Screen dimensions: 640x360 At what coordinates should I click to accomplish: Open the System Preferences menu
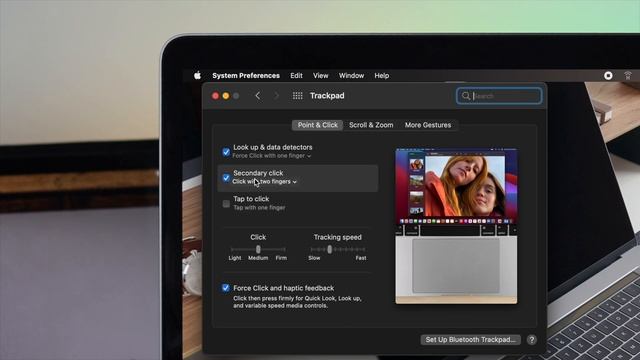246,76
